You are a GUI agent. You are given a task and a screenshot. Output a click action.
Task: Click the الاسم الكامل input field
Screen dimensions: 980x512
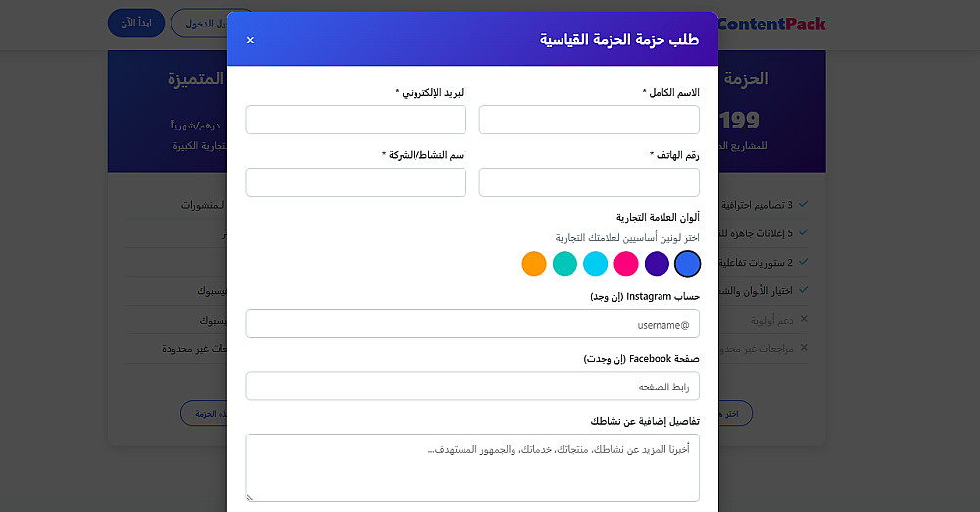(589, 120)
